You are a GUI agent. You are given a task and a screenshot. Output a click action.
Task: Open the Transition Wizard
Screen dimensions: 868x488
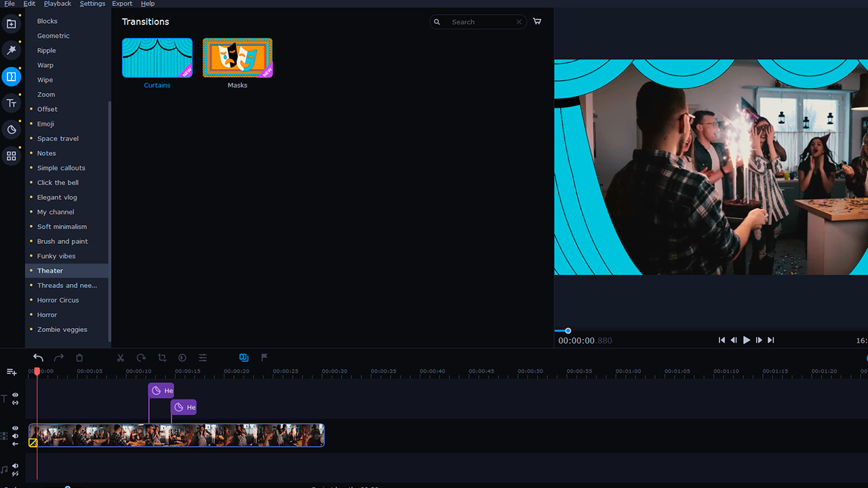(x=243, y=357)
